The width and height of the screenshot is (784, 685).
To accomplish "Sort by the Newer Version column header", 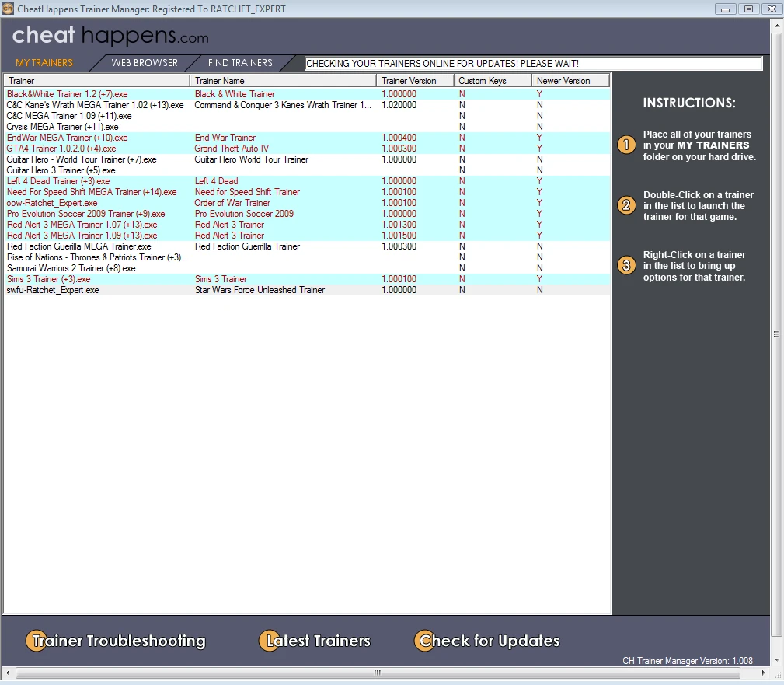I will [x=570, y=81].
